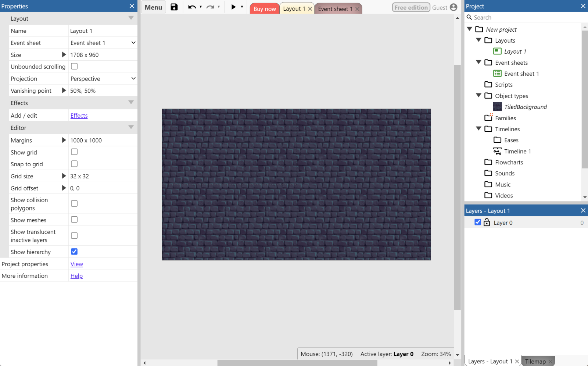Screen dimensions: 588x366
Task: Disable the Show hierarchy checkbox
Action: (x=74, y=252)
